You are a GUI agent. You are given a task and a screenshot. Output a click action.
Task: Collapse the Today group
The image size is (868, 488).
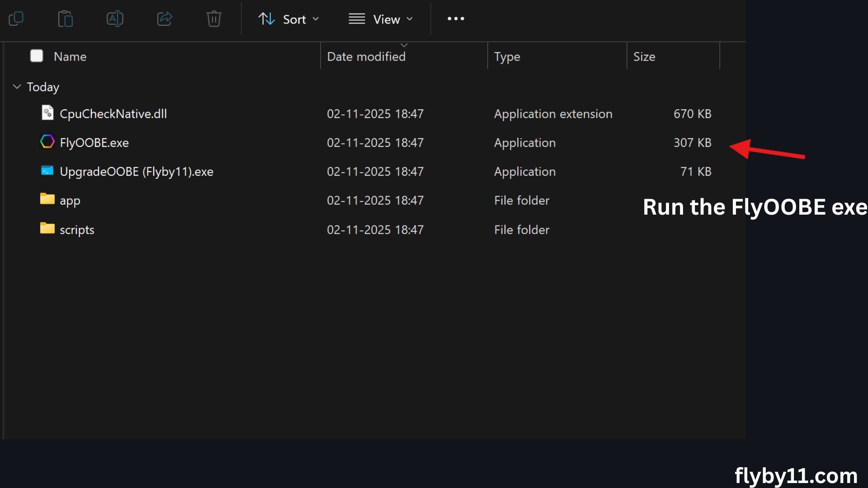click(17, 86)
